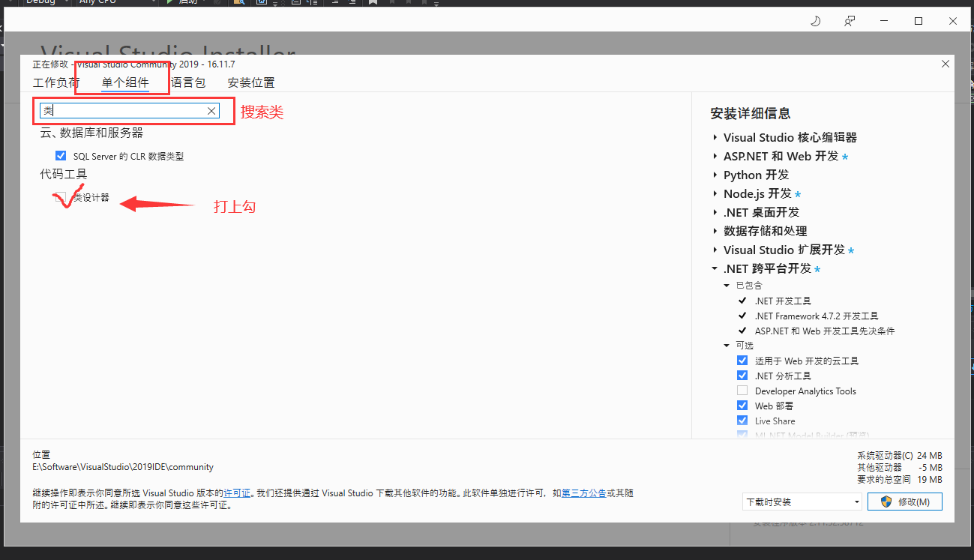Click the 修改(M) button
The height and width of the screenshot is (560, 974).
point(905,502)
